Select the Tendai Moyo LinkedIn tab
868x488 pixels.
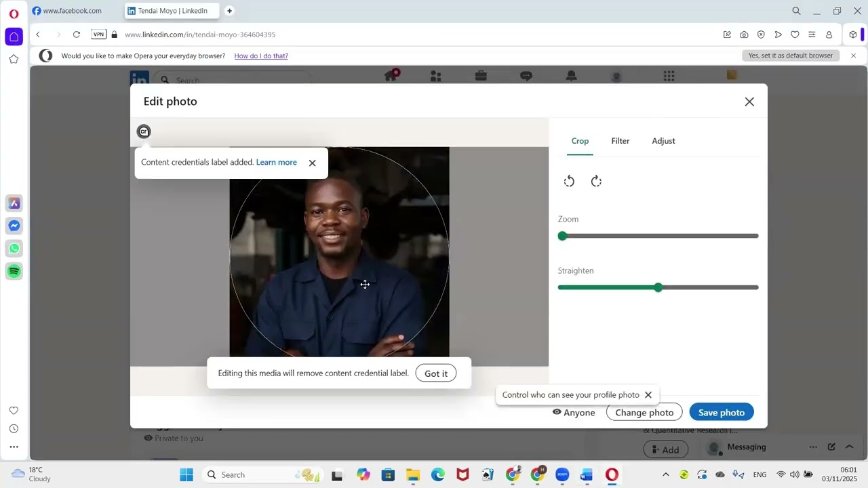172,11
